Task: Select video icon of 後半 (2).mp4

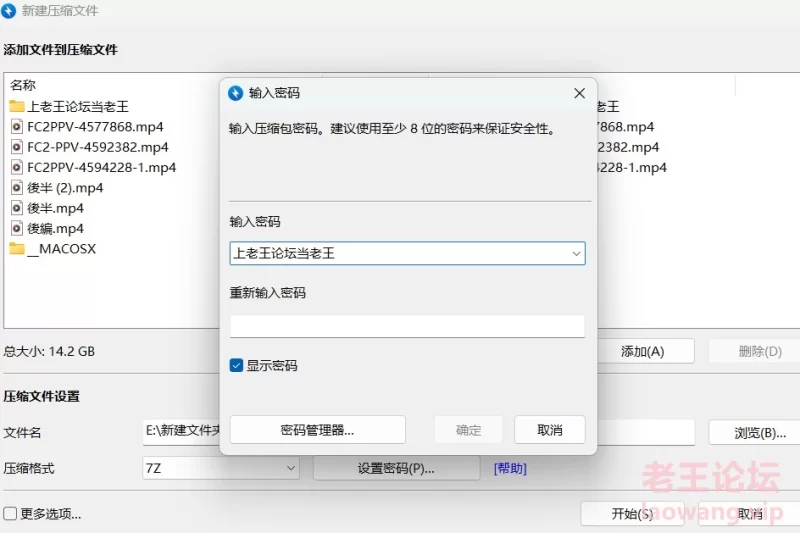Action: [17, 188]
